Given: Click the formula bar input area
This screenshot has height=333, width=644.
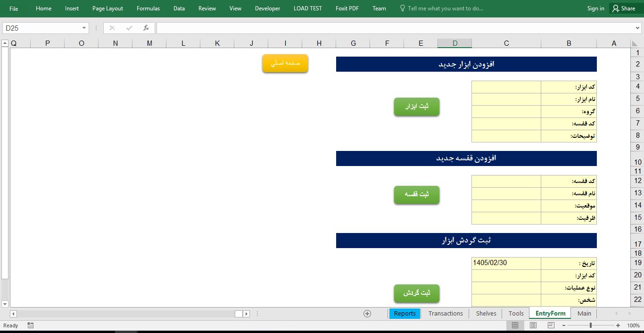Looking at the screenshot, I should [x=395, y=28].
